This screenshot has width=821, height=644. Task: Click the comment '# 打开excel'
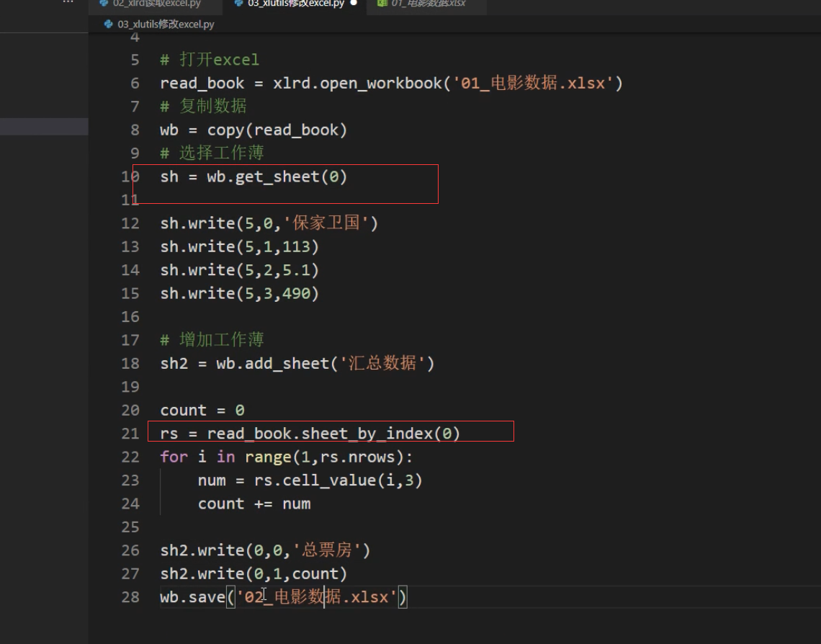coord(210,60)
